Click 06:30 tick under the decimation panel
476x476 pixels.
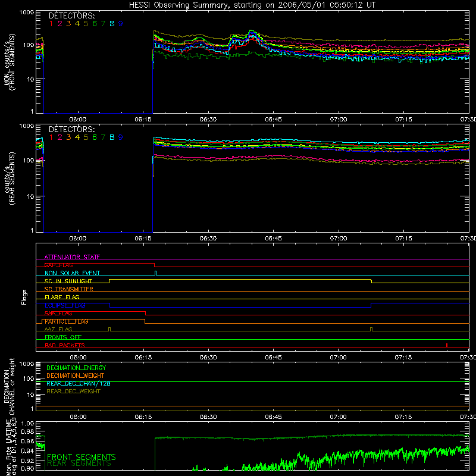pos(208,417)
